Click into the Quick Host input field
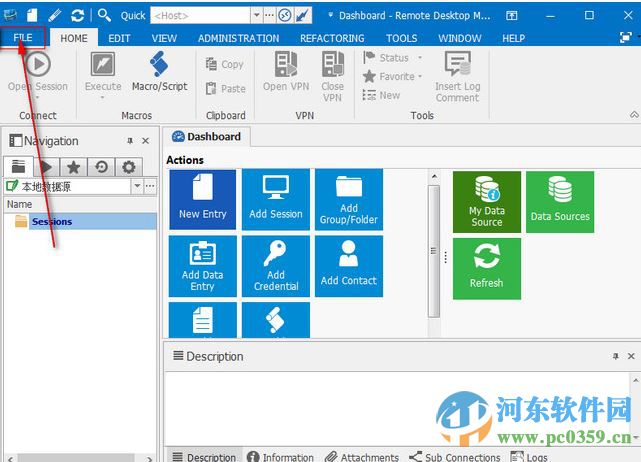Image resolution: width=641 pixels, height=462 pixels. (200, 16)
